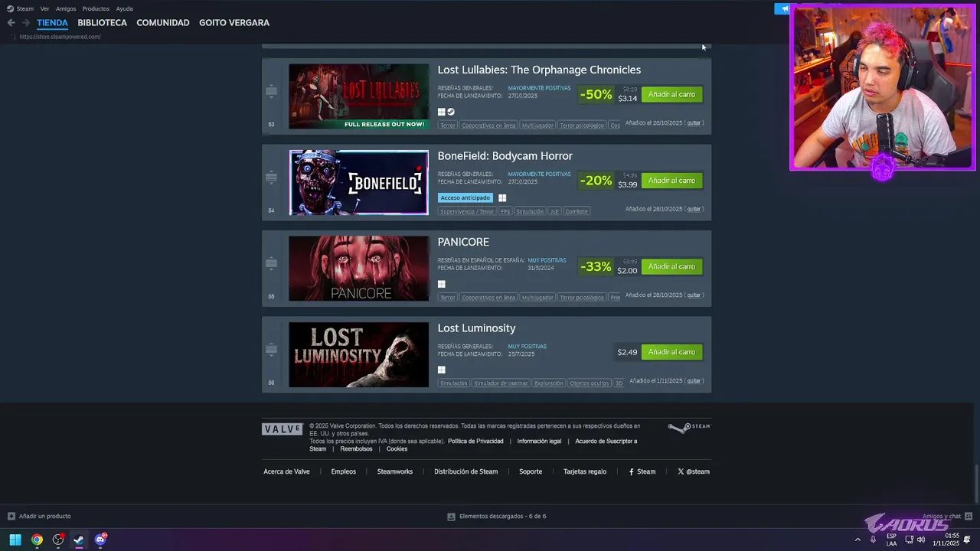980x551 pixels.
Task: Remove Lost Lullabies via quitar link
Action: point(694,122)
